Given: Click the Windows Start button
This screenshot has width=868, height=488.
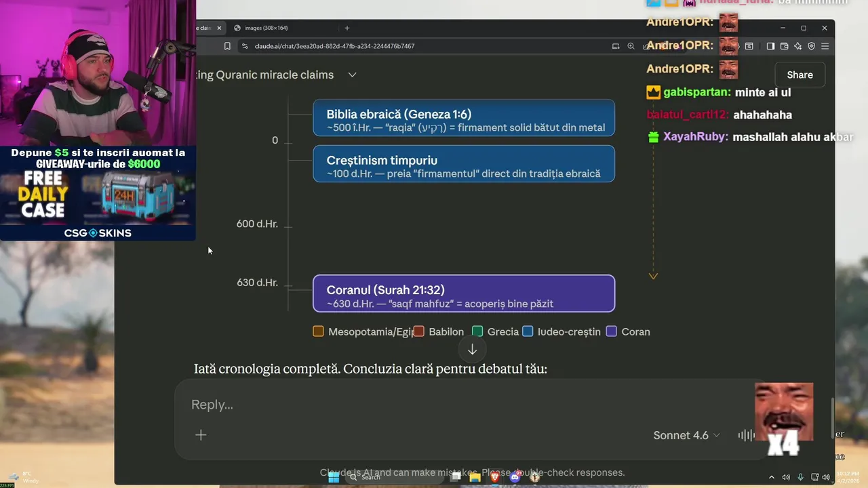Looking at the screenshot, I should tap(334, 477).
